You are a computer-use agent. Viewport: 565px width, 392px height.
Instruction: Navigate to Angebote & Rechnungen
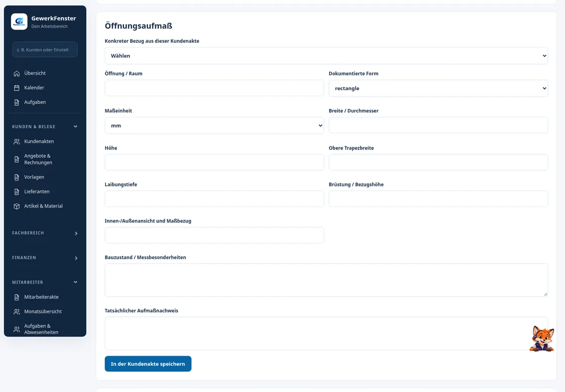pos(45,159)
